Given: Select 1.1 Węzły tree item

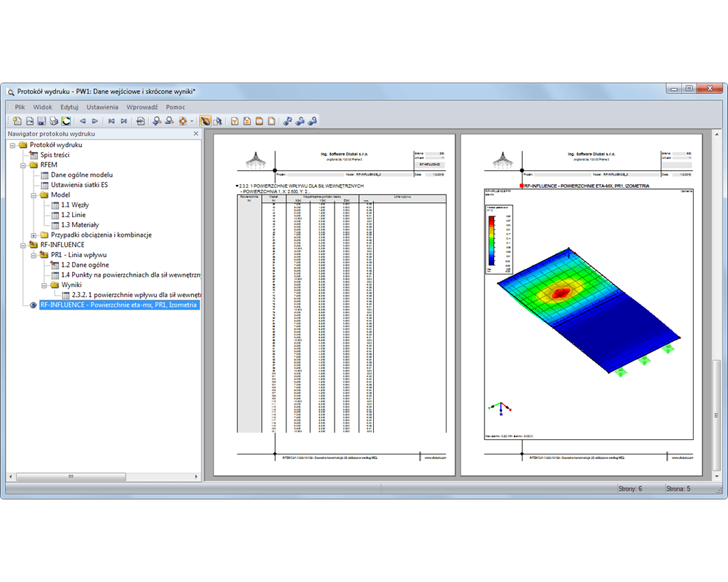Looking at the screenshot, I should coord(75,205).
